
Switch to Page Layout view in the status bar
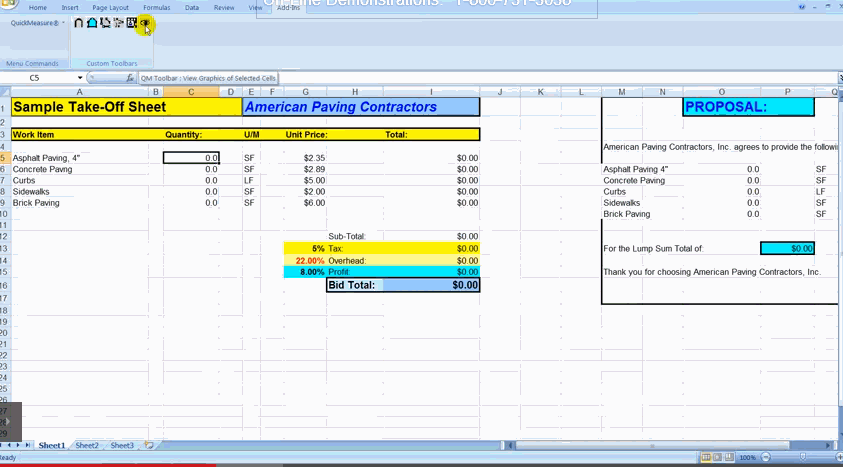[717, 457]
